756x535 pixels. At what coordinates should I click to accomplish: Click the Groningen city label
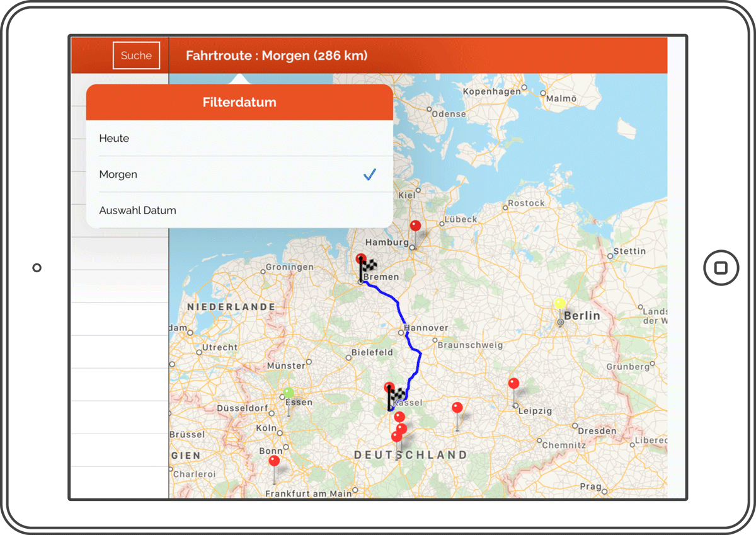[x=290, y=267]
